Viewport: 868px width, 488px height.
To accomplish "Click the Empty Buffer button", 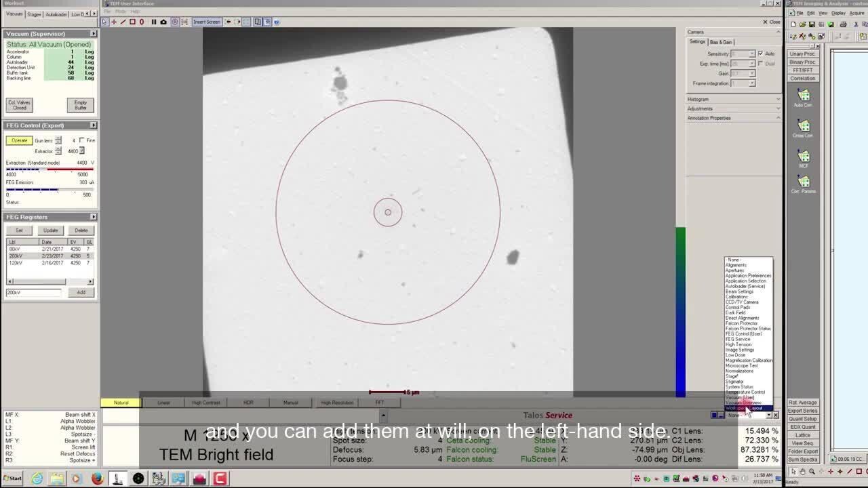I will [x=81, y=105].
